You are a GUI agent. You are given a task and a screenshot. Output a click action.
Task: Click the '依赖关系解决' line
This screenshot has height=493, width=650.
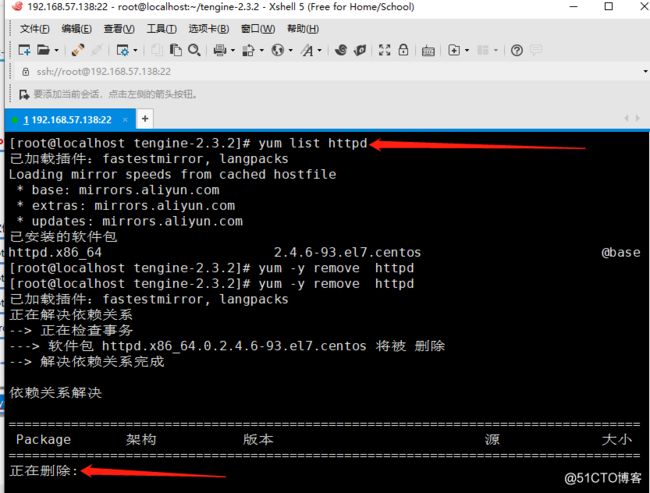56,393
